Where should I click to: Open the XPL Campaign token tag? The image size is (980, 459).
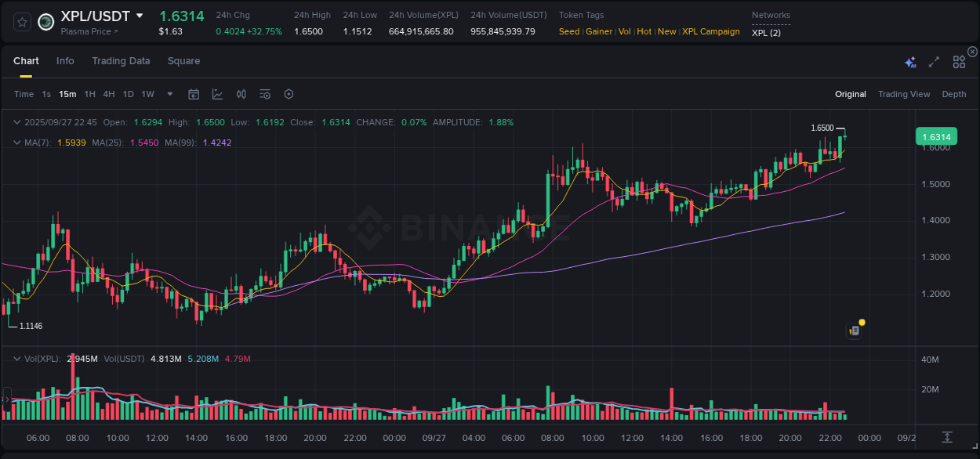[710, 31]
